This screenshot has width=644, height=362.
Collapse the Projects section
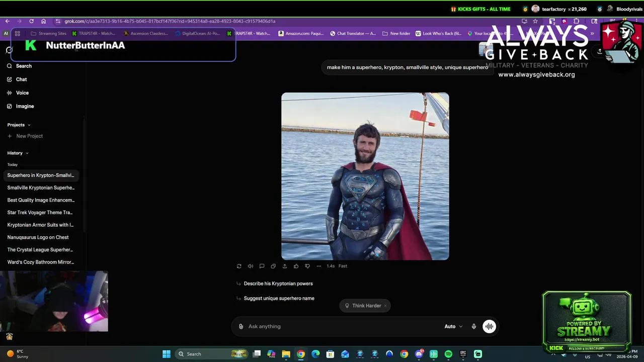click(x=19, y=125)
